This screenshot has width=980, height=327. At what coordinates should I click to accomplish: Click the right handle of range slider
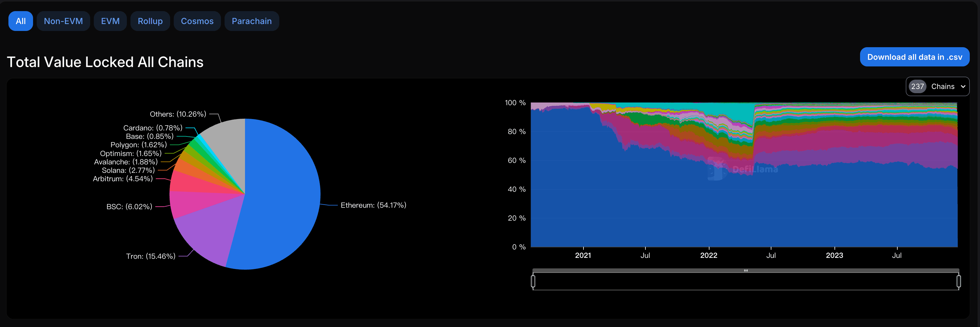pyautogui.click(x=959, y=281)
